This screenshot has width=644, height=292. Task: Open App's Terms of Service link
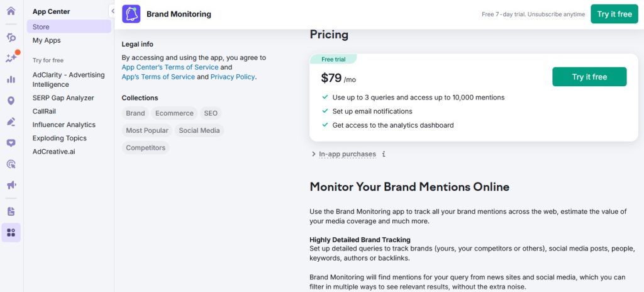[158, 77]
